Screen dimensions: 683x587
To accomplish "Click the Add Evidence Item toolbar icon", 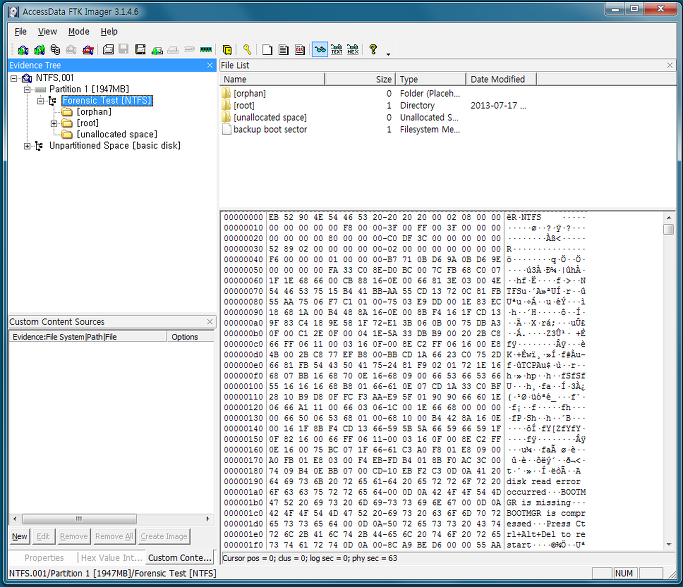I will [x=23, y=50].
